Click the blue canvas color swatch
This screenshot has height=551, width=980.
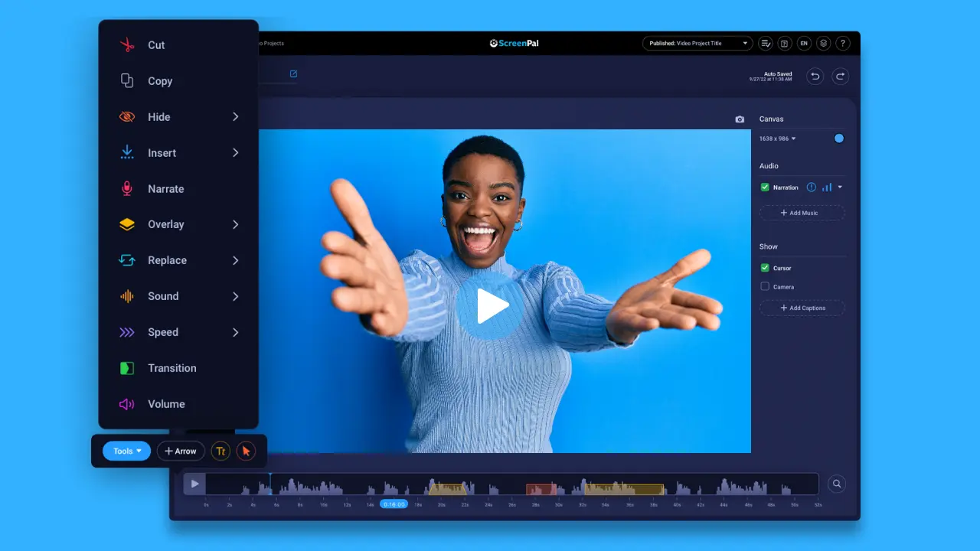(x=839, y=139)
